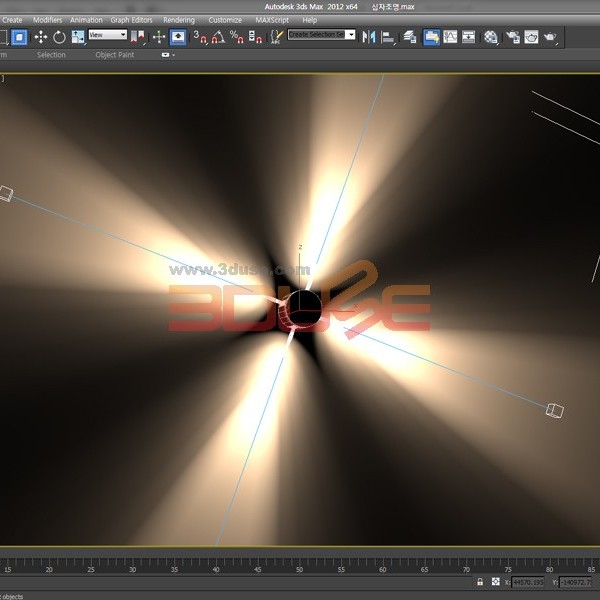Viewport: 600px width, 600px height.
Task: Toggle Percent Snap
Action: tap(236, 37)
